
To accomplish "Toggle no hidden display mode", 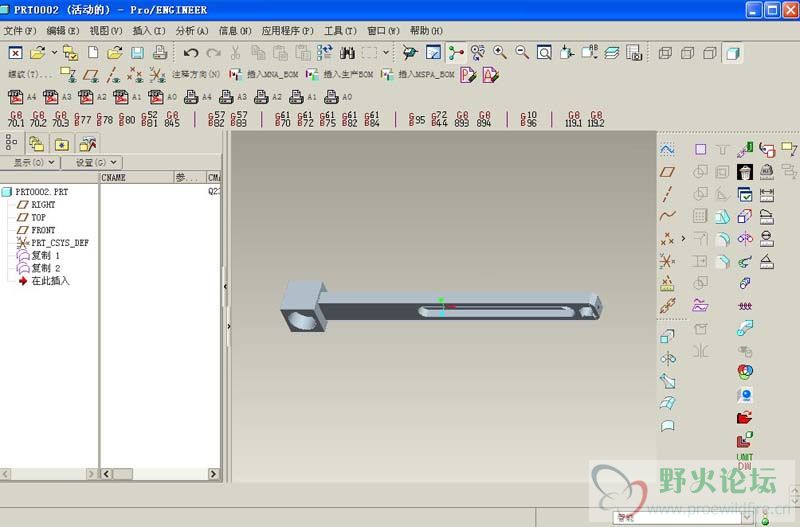I will [710, 53].
